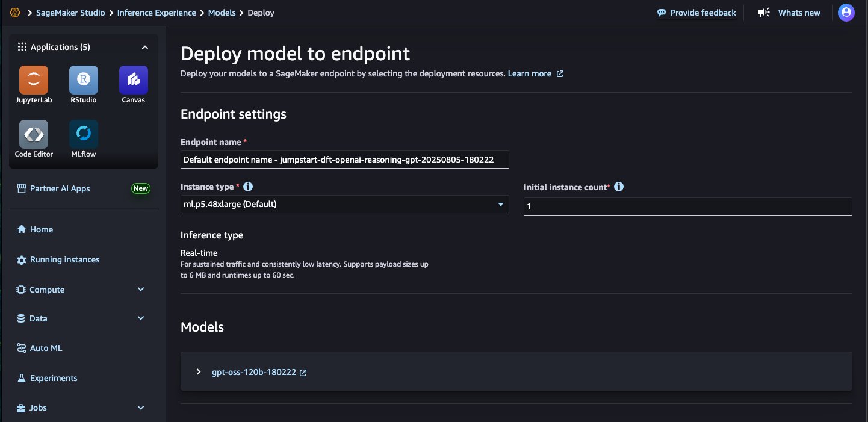Click the Auto ML icon
Screen dimensions: 868x422
tap(22, 348)
